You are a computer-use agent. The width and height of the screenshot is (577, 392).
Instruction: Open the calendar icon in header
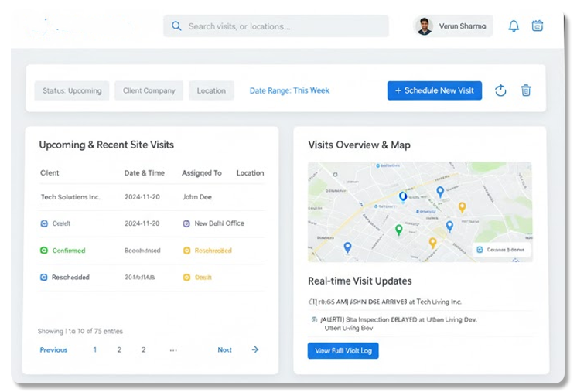pos(538,26)
